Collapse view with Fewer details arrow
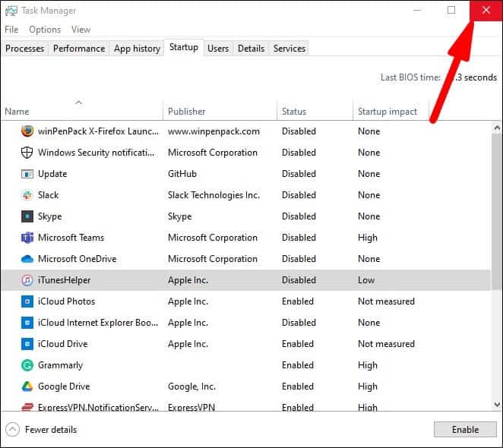The image size is (503, 448). tap(12, 430)
